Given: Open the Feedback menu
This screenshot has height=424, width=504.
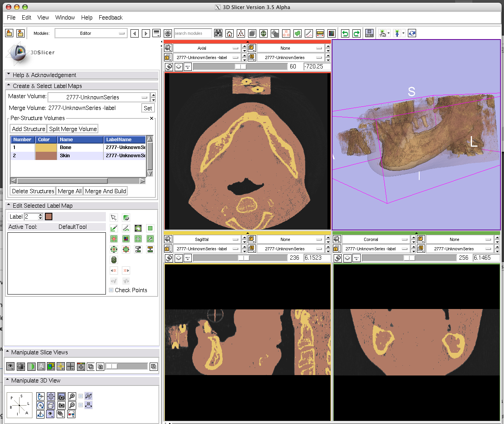Looking at the screenshot, I should (x=111, y=18).
